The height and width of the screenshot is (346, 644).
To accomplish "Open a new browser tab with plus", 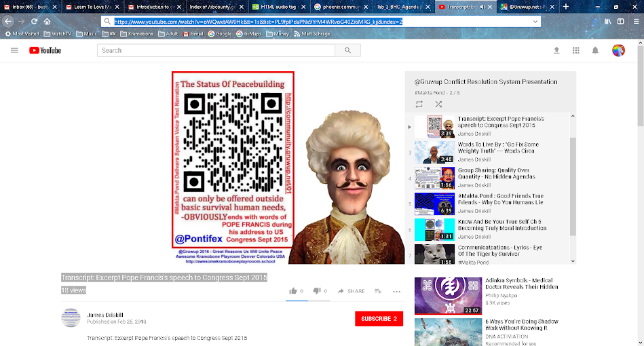I will point(565,7).
